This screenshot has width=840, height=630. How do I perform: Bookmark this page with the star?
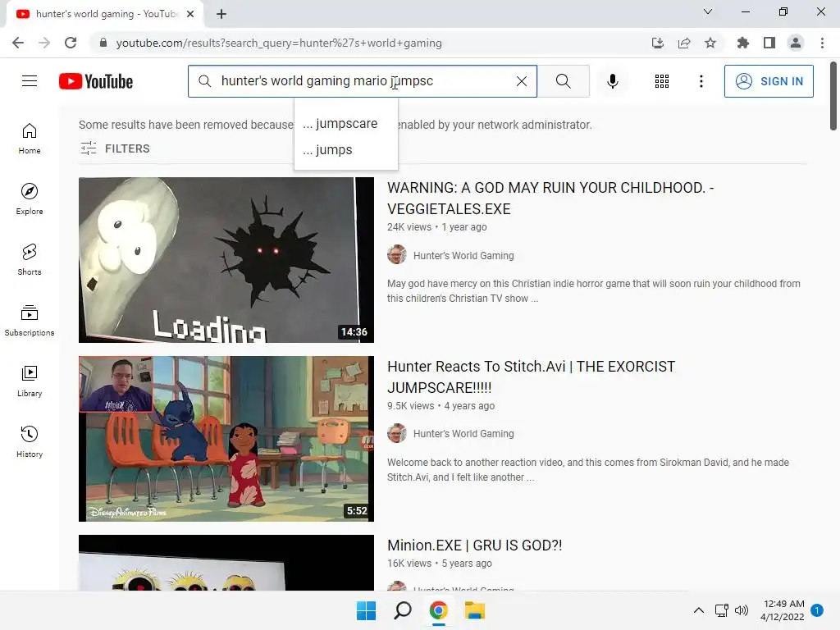point(710,43)
